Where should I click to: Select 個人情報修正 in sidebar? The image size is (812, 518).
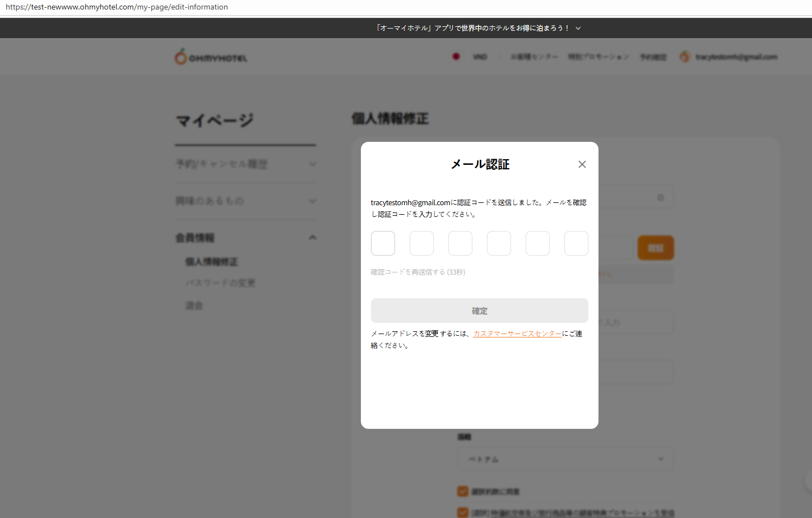click(212, 262)
